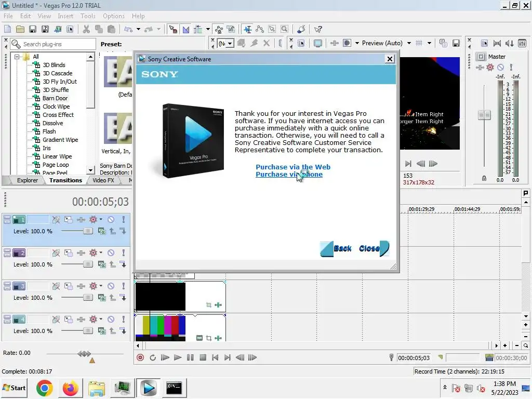This screenshot has height=399, width=532.
Task: Click the Save floppy disk icon
Action: pyautogui.click(x=33, y=29)
